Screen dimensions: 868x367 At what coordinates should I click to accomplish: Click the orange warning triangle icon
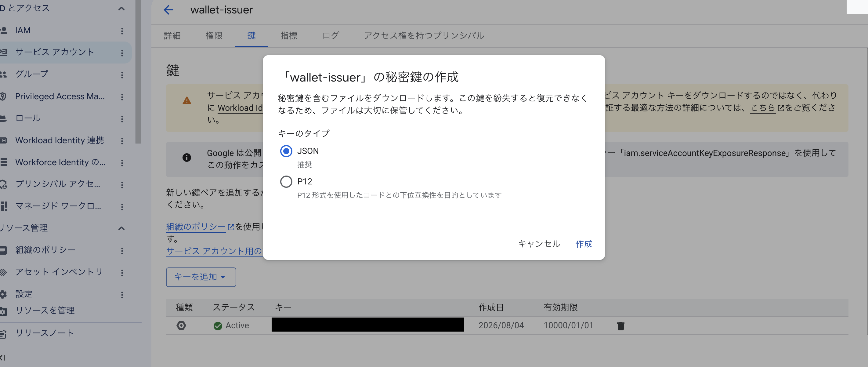point(187,100)
